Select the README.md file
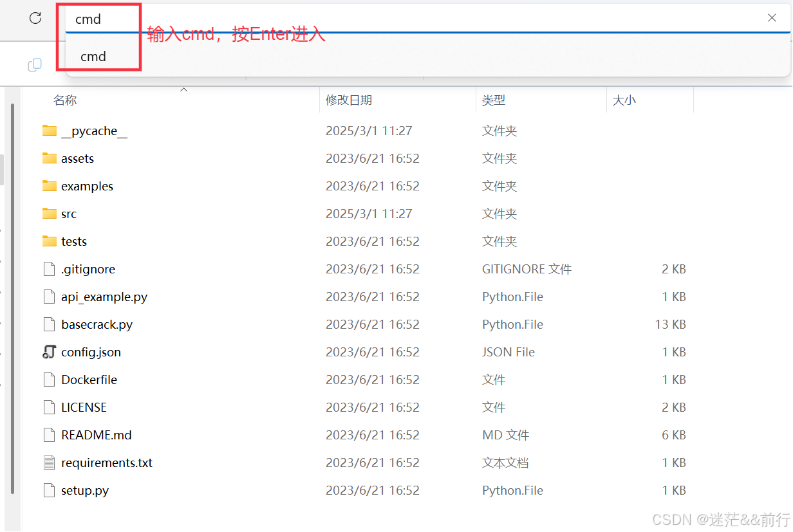 (95, 435)
